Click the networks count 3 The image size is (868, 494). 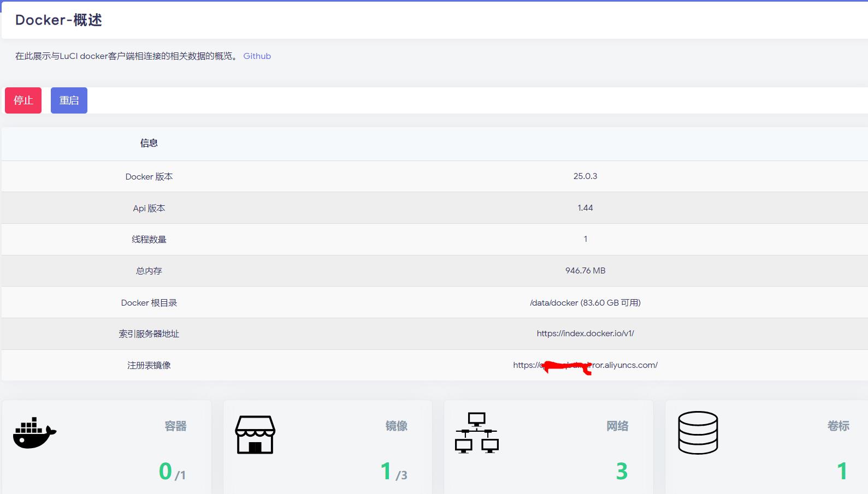point(622,471)
